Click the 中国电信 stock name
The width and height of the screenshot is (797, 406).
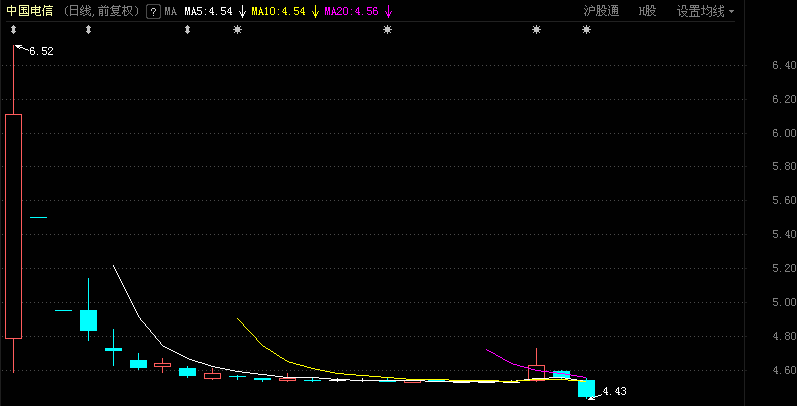coord(29,11)
